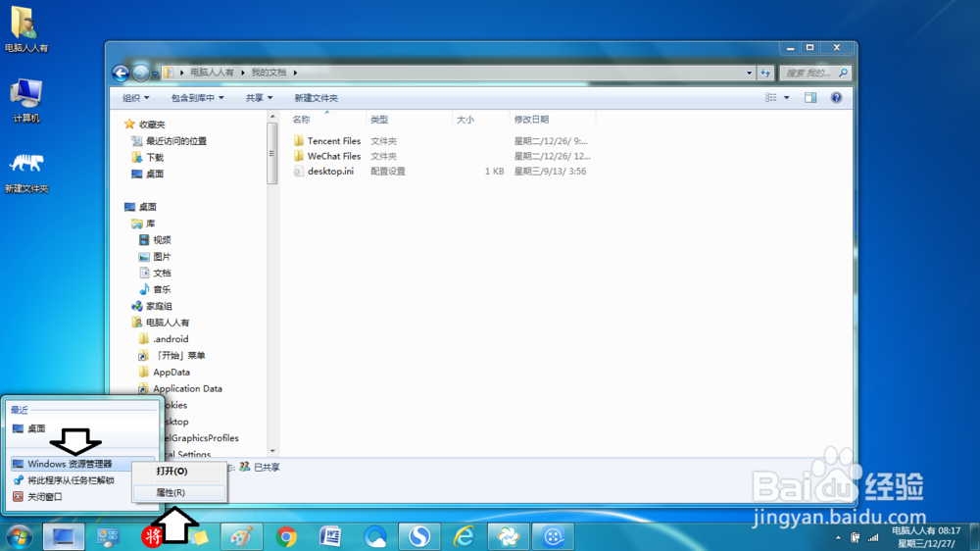
Task: Click the Tencent Files folder icon
Action: pyautogui.click(x=299, y=141)
